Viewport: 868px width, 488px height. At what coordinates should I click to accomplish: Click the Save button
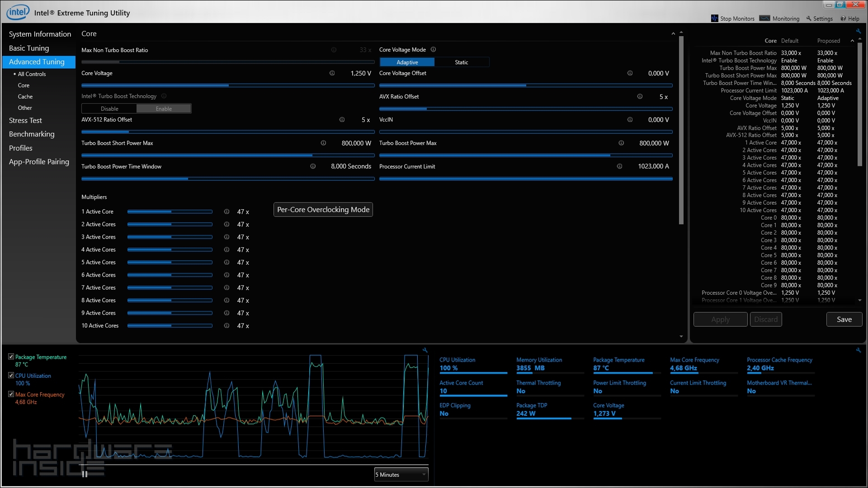coord(844,319)
